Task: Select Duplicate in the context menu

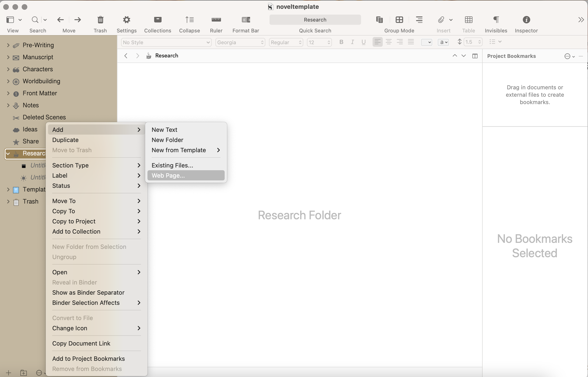Action: point(65,140)
